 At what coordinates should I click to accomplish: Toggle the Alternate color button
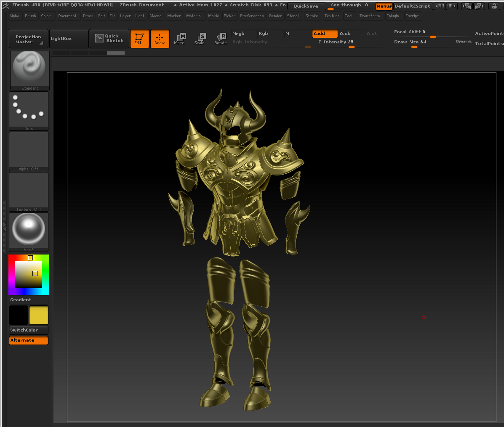29,340
